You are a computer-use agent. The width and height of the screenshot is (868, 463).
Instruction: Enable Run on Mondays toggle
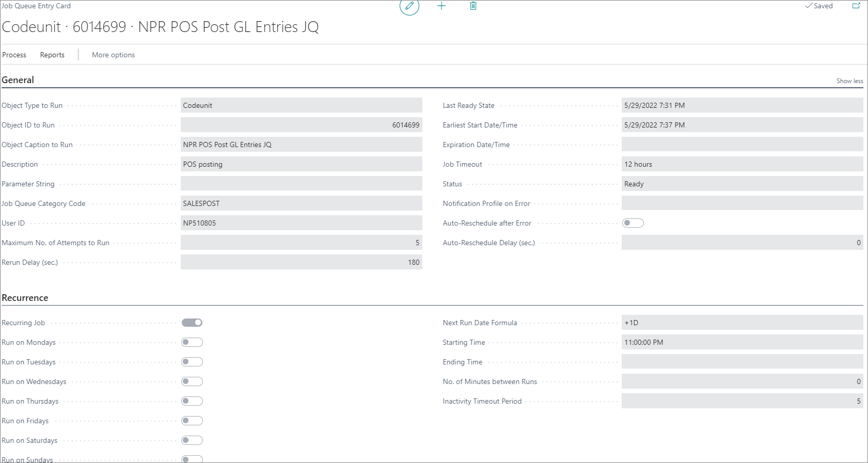tap(192, 342)
